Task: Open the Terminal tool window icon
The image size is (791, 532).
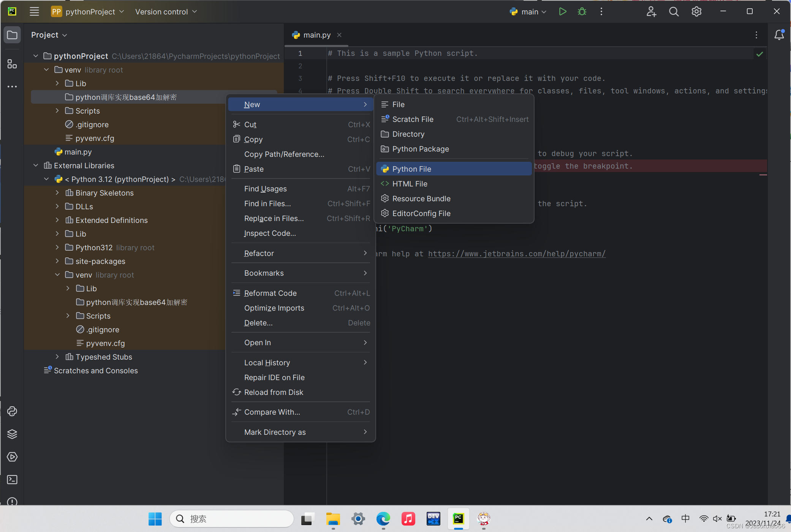Action: (12, 480)
